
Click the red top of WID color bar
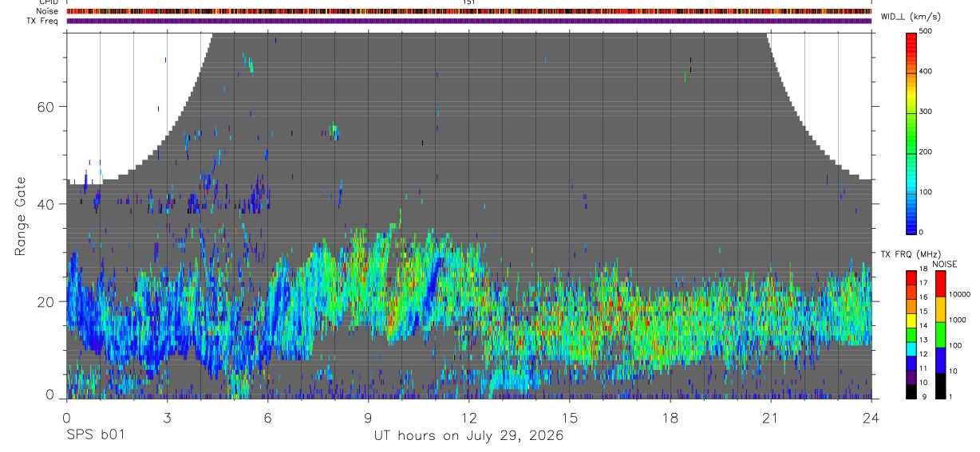pos(912,37)
